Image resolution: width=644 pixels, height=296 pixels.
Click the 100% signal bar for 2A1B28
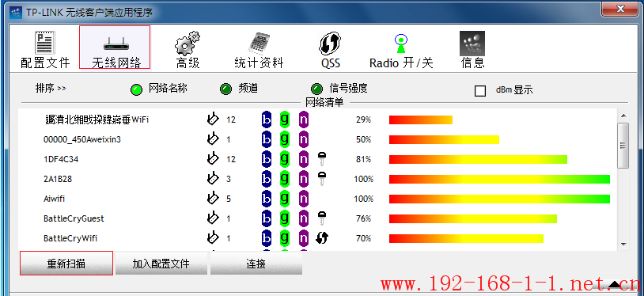(x=499, y=179)
